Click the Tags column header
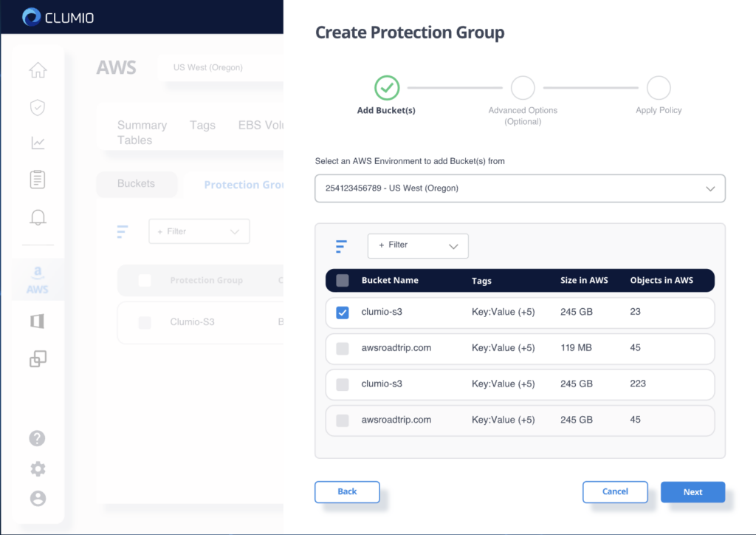Screen dimensions: 756x535 click(481, 281)
